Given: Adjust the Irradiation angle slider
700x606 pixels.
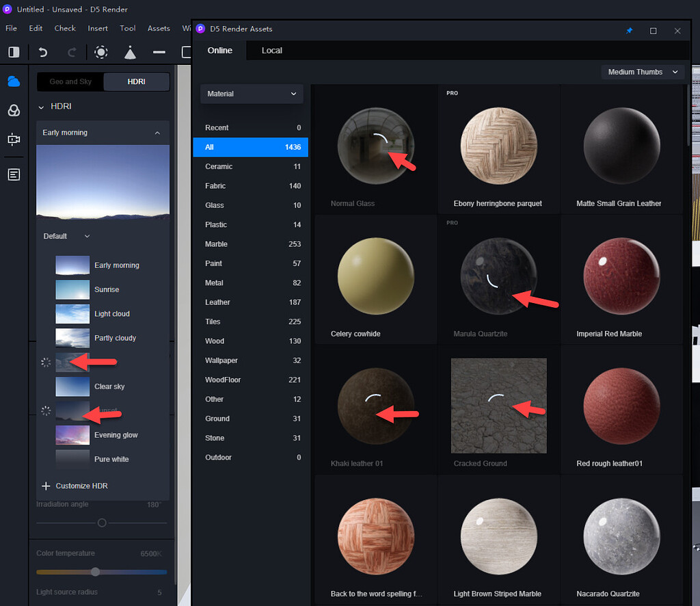Looking at the screenshot, I should [x=102, y=523].
